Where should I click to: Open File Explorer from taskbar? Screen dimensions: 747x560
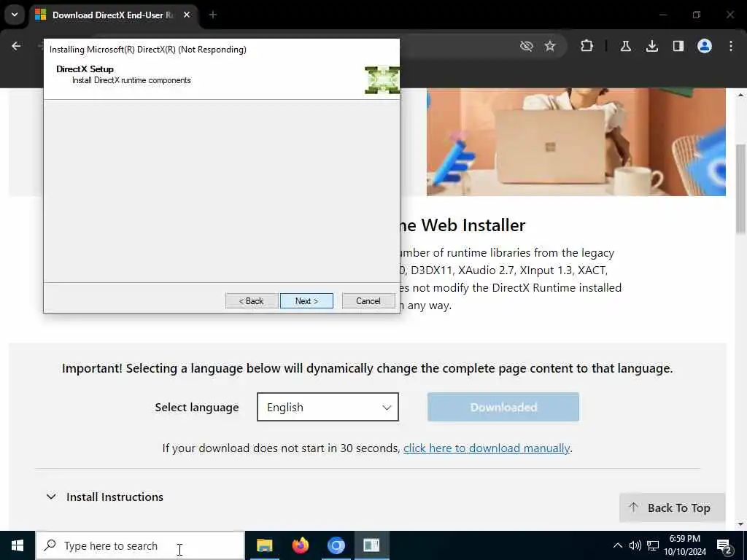[x=264, y=545]
